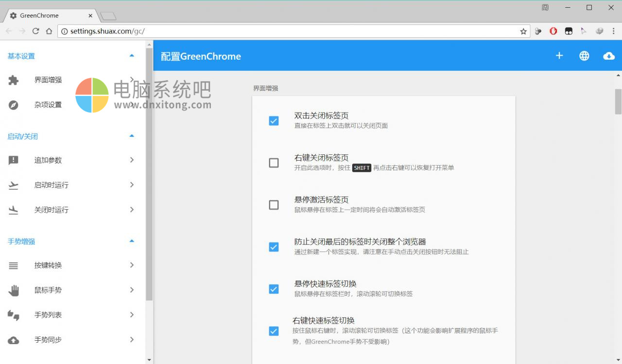Uncheck 右键快速标签切换 checkbox
The image size is (622, 364).
tap(274, 331)
